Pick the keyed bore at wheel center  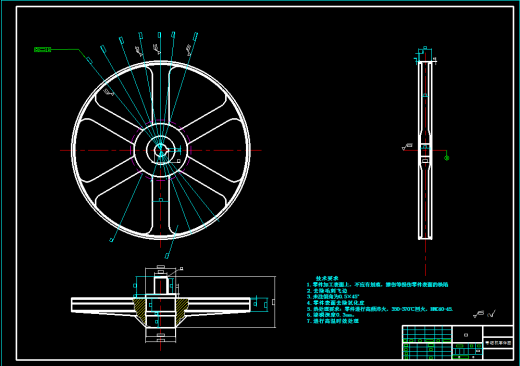click(161, 150)
